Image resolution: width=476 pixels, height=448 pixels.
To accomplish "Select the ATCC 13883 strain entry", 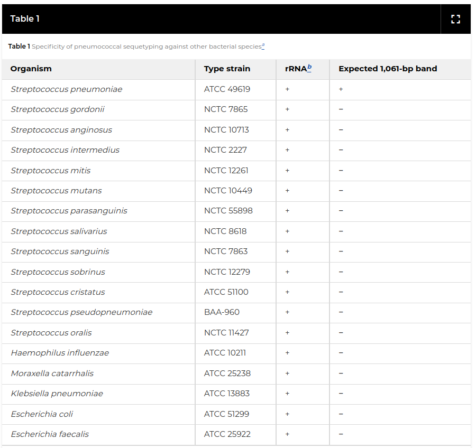I will (227, 394).
